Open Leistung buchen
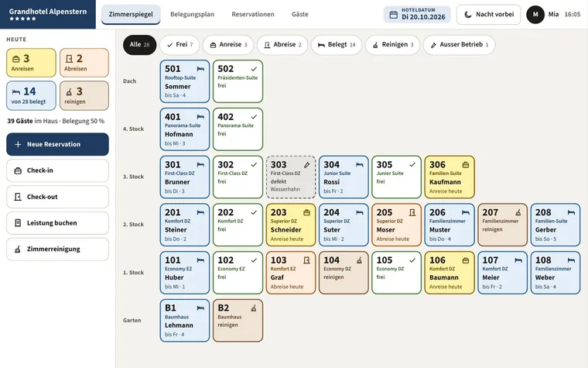Image resolution: width=588 pixels, height=368 pixels. pyautogui.click(x=57, y=223)
